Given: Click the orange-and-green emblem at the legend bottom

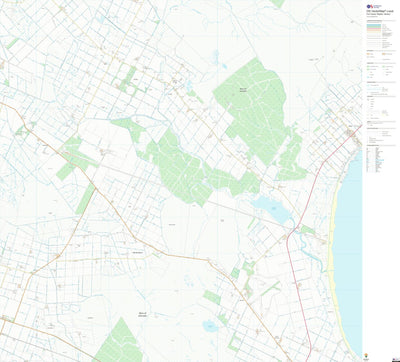Looking at the screenshot, I should tap(367, 354).
